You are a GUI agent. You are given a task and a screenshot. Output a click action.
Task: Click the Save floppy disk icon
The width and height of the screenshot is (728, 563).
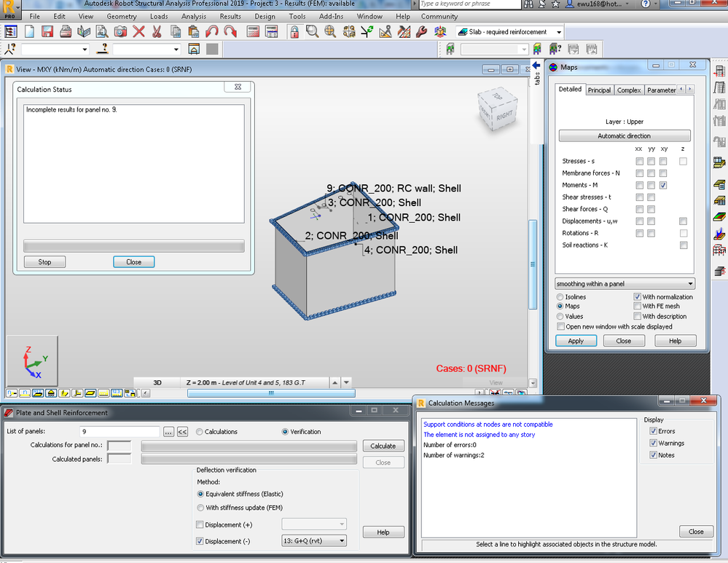tap(47, 31)
